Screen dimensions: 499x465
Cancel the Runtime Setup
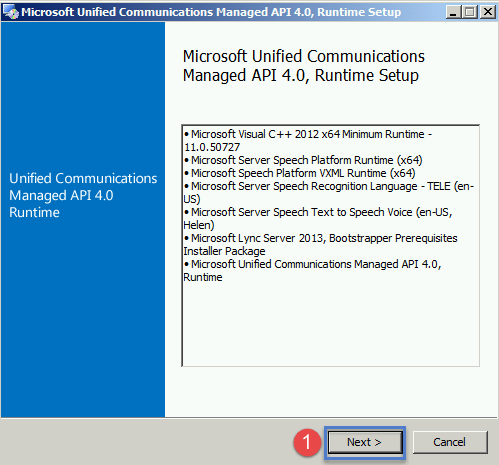450,442
